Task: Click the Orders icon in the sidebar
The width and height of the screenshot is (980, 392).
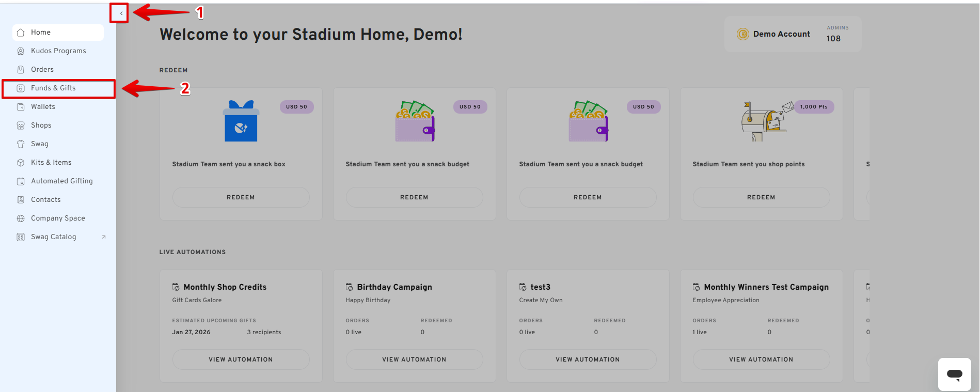Action: pos(21,70)
